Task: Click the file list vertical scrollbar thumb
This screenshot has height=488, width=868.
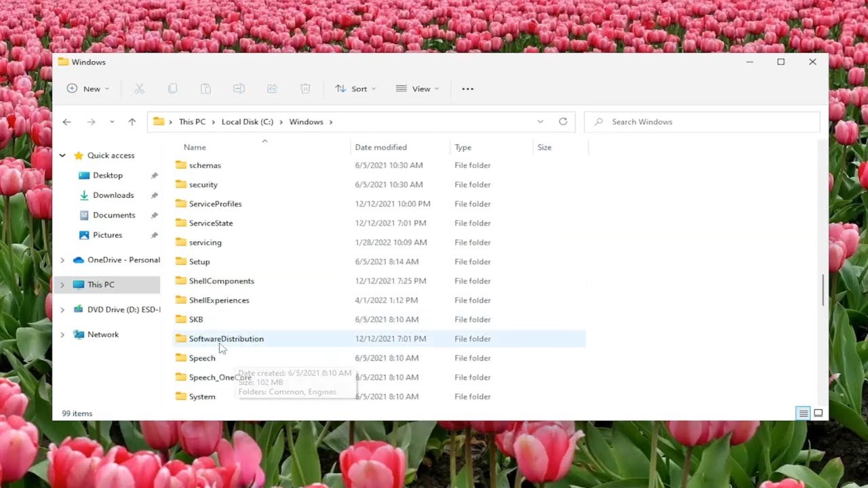Action: pyautogui.click(x=823, y=290)
